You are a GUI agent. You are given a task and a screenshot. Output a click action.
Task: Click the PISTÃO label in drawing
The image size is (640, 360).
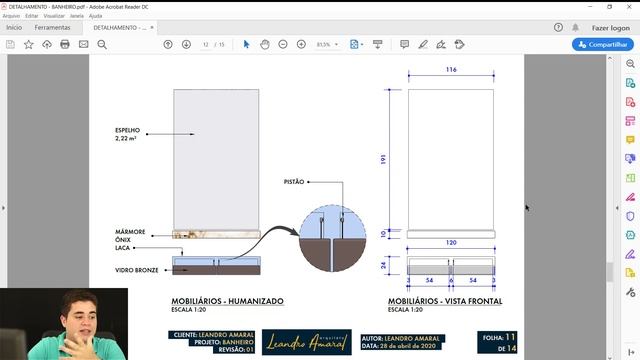294,182
